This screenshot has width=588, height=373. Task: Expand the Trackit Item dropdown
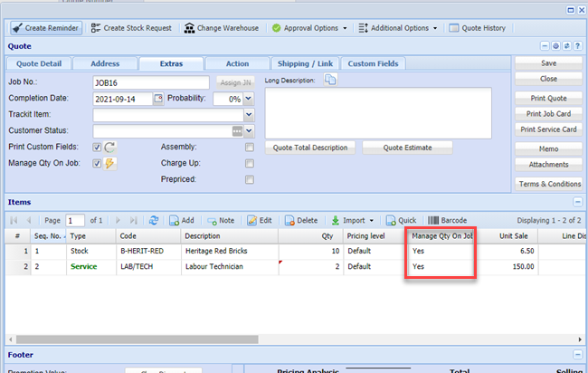click(249, 115)
